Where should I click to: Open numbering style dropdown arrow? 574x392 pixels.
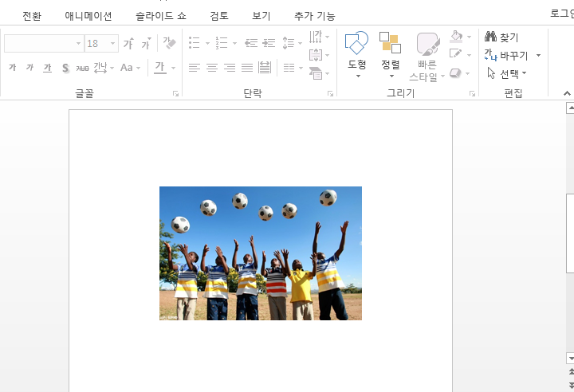tap(234, 43)
